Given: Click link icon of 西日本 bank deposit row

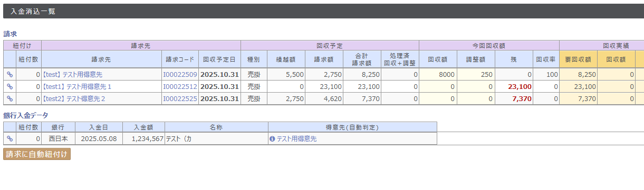Looking at the screenshot, I should (x=9, y=139).
